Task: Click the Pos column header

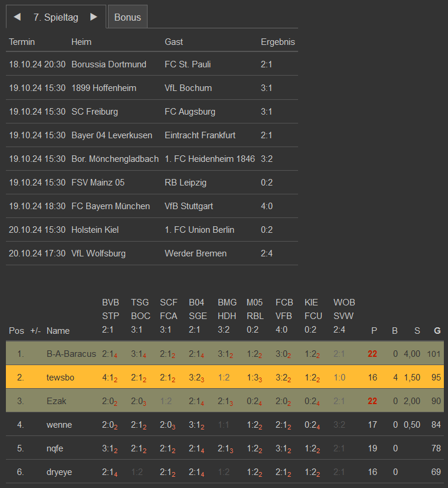Action: [16, 330]
